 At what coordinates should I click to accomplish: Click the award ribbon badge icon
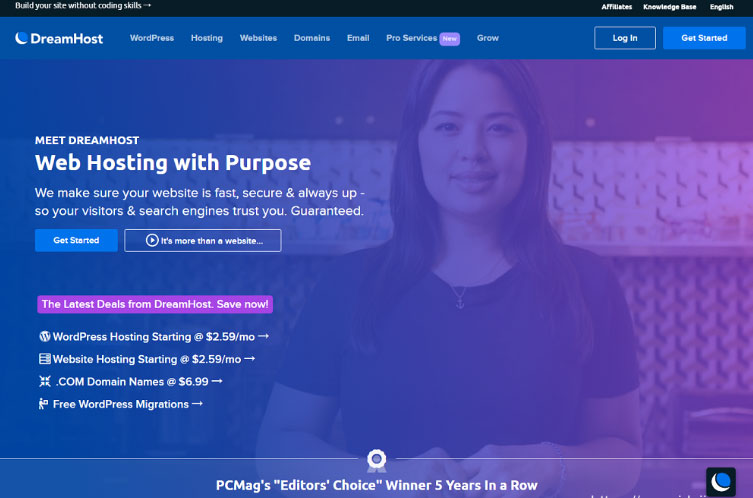[x=376, y=460]
